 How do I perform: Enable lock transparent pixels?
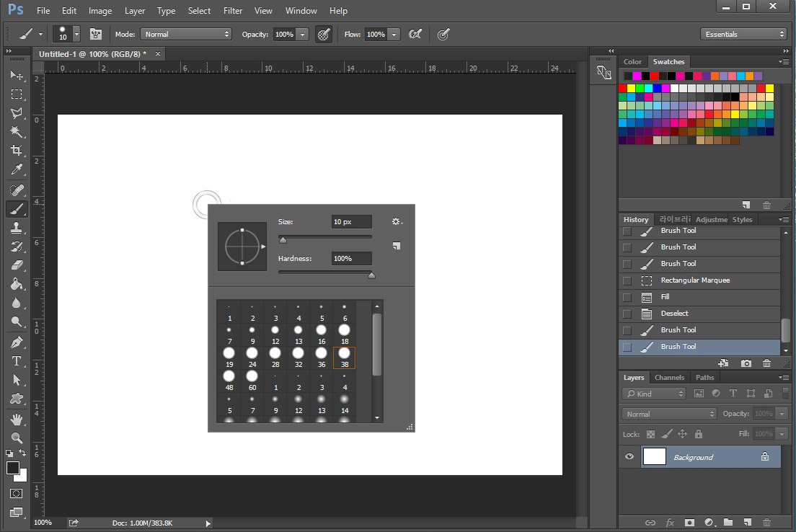(650, 434)
